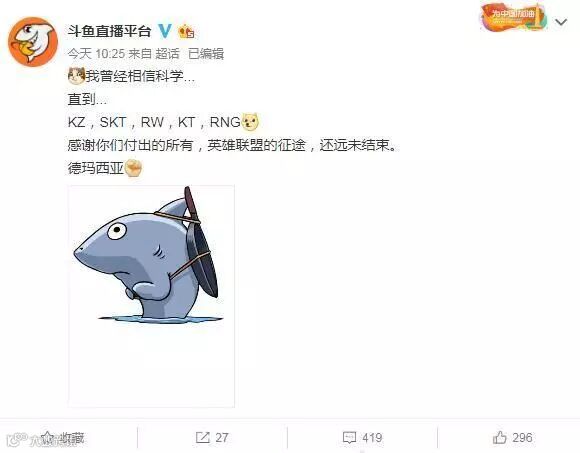Viewport: 580px width, 453px height.
Task: Click the blue V verification badge
Action: point(165,31)
